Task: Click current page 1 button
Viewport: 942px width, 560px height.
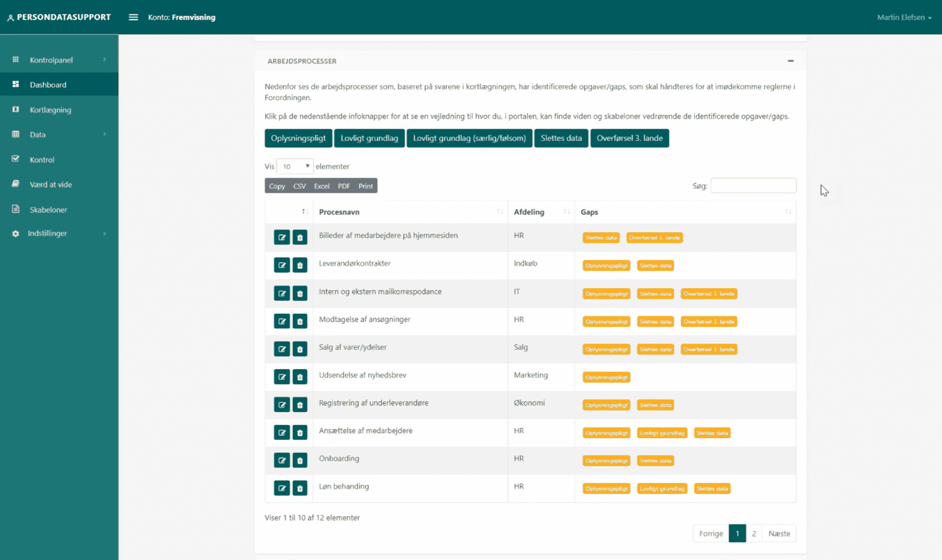Action: [x=737, y=534]
